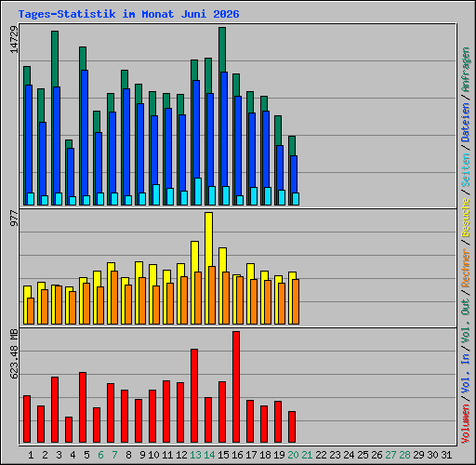This screenshot has height=465, width=476.
Task: Click day 16 on the x-axis
Action: coord(237,455)
